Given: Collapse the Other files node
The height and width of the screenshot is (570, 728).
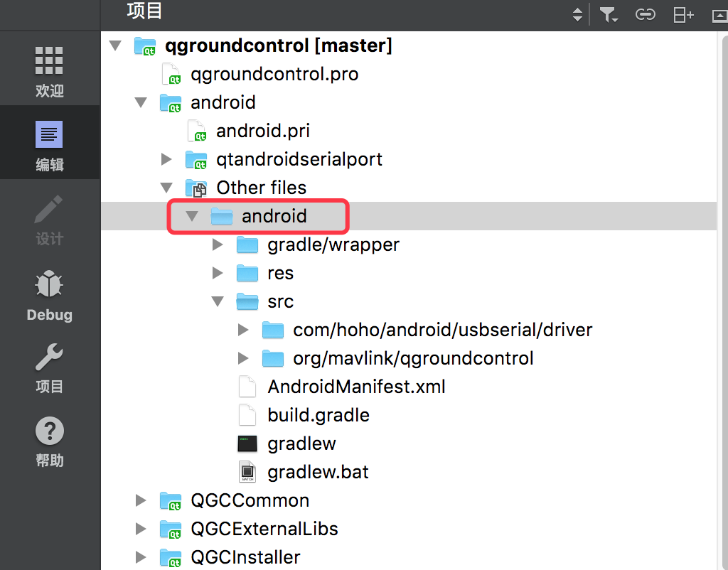Looking at the screenshot, I should (166, 188).
